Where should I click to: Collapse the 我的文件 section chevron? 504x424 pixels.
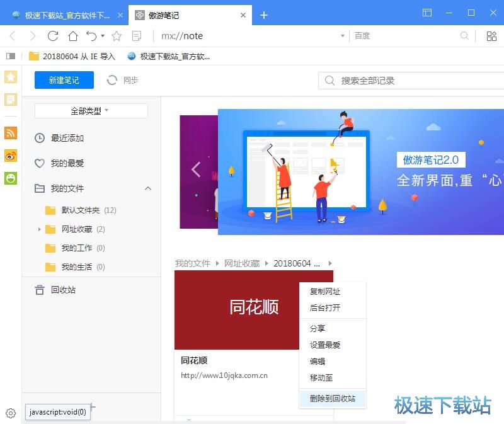(x=148, y=188)
